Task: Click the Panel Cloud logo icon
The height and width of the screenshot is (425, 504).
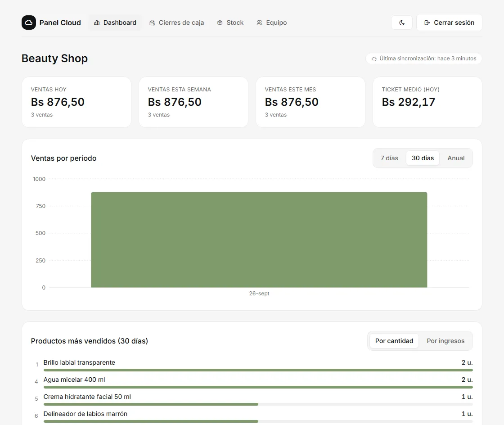Action: [x=29, y=23]
